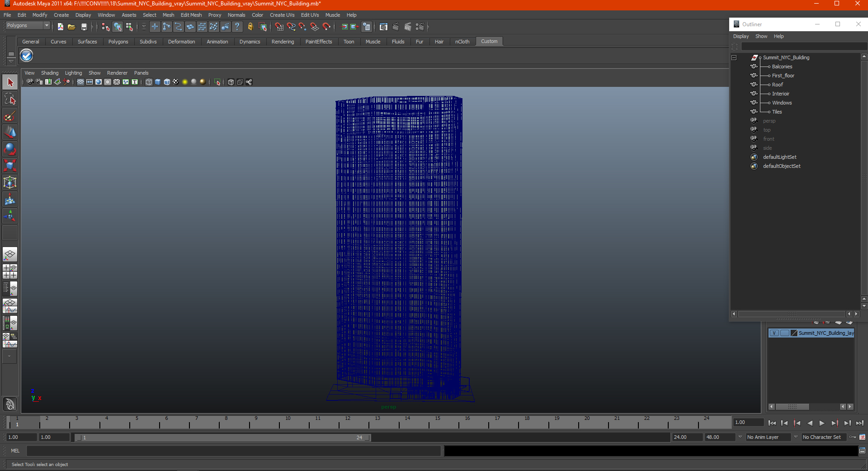The width and height of the screenshot is (868, 471).
Task: Expand the toolbox layout dropdown arrow
Action: coord(9,357)
